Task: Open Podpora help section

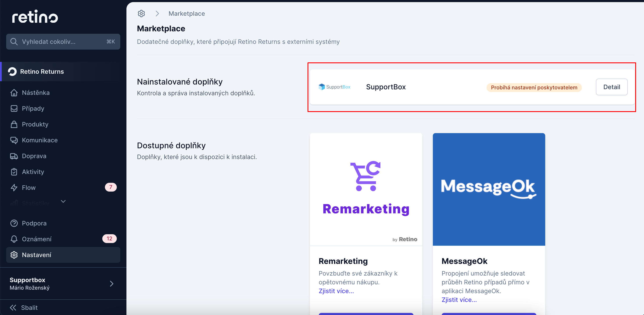Action: point(63,223)
